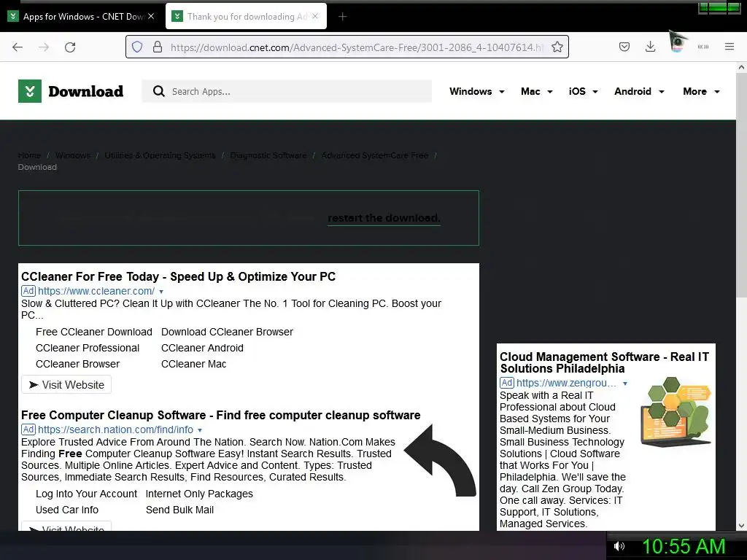Screen dimensions: 747x560
Task: Click the https://www.zengrou… ad URL
Action: point(566,383)
